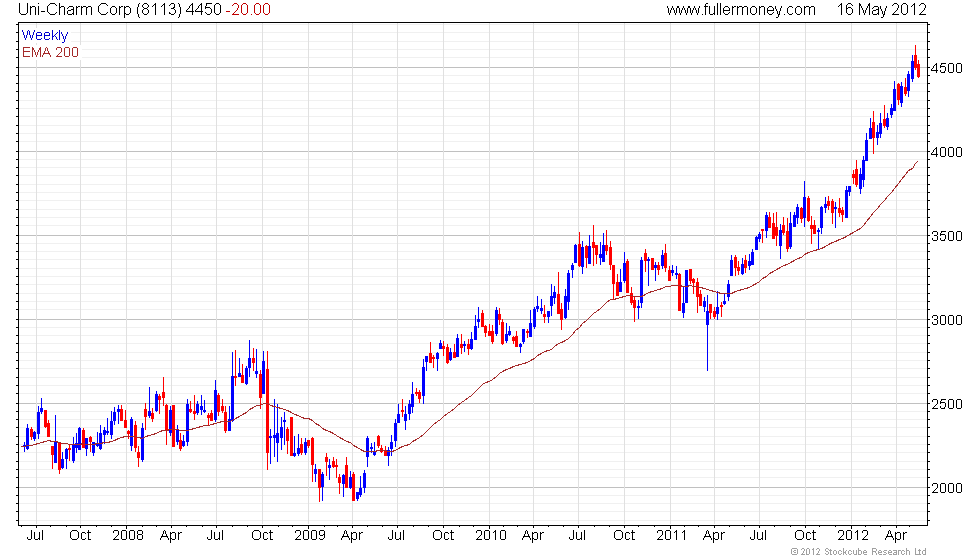Image resolution: width=980 pixels, height=560 pixels.
Task: Click the latest candle at the chart peak
Action: tap(918, 68)
